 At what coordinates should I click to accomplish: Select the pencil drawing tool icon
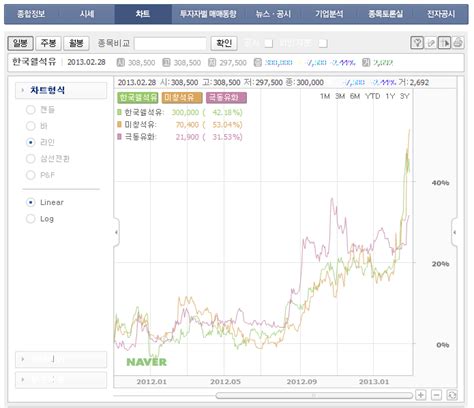431,43
